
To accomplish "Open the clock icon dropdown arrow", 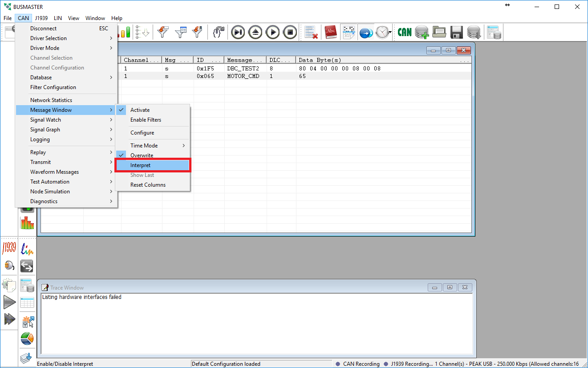I will (390, 33).
